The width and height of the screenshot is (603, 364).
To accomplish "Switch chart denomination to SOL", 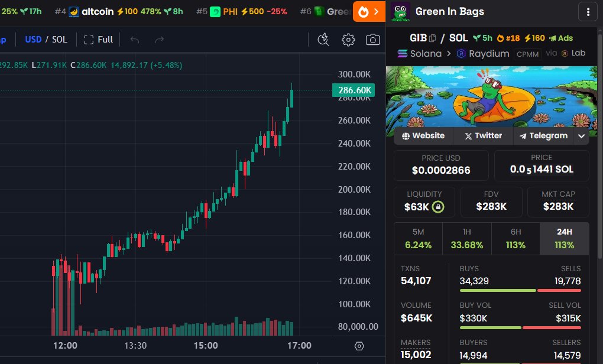I will pos(60,40).
